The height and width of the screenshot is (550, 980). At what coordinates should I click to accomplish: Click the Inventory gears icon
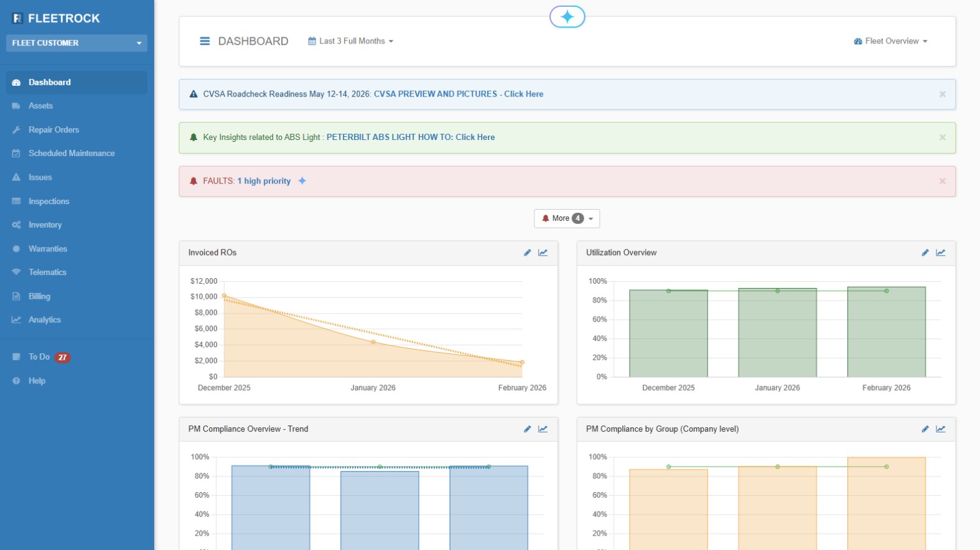(16, 225)
